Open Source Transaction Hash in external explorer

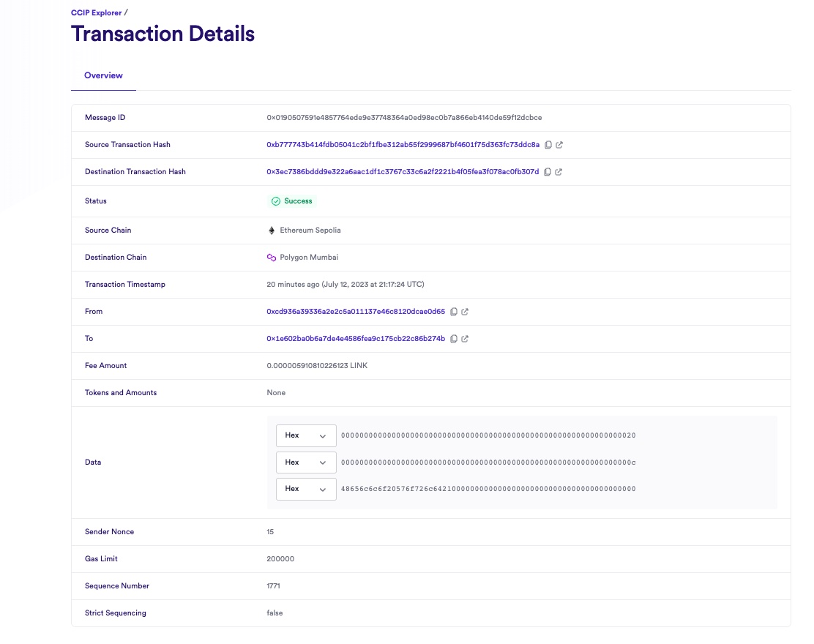click(x=559, y=145)
